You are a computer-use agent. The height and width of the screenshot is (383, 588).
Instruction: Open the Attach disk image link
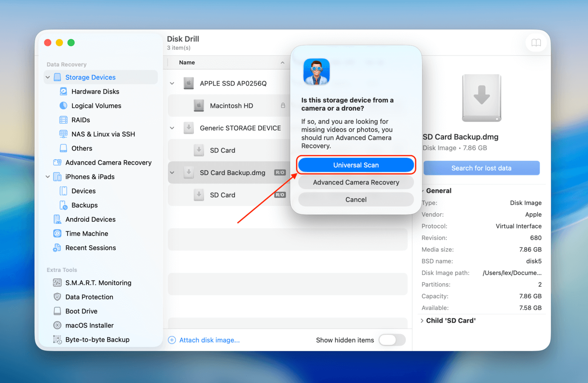point(209,340)
